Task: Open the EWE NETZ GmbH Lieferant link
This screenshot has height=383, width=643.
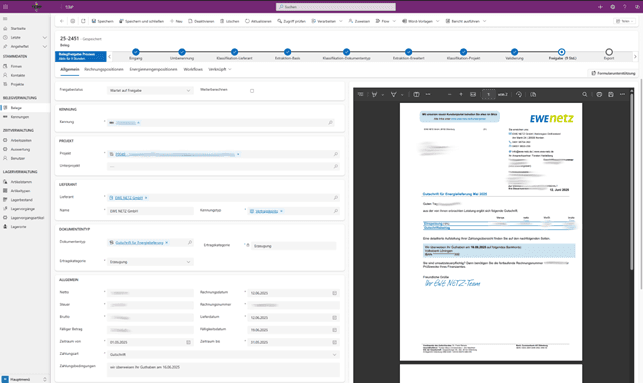Action: pyautogui.click(x=129, y=198)
